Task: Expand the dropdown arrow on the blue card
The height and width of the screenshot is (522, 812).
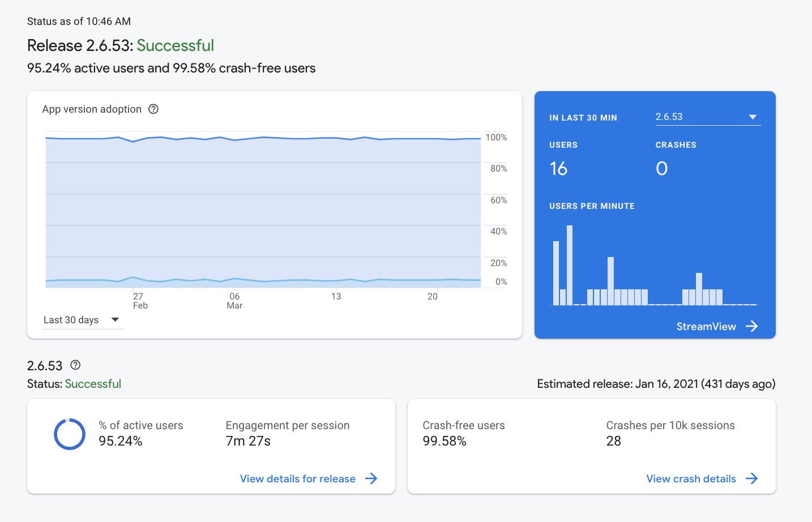Action: pos(753,116)
